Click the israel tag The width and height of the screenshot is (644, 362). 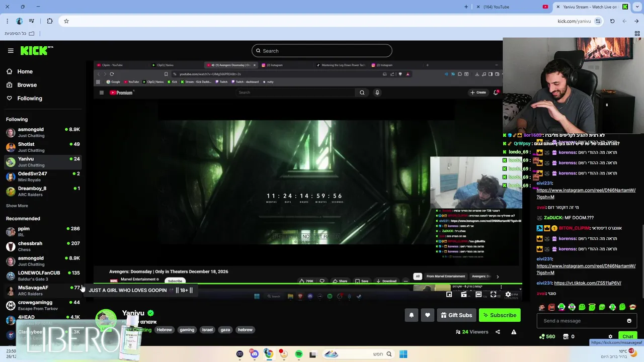pyautogui.click(x=207, y=330)
